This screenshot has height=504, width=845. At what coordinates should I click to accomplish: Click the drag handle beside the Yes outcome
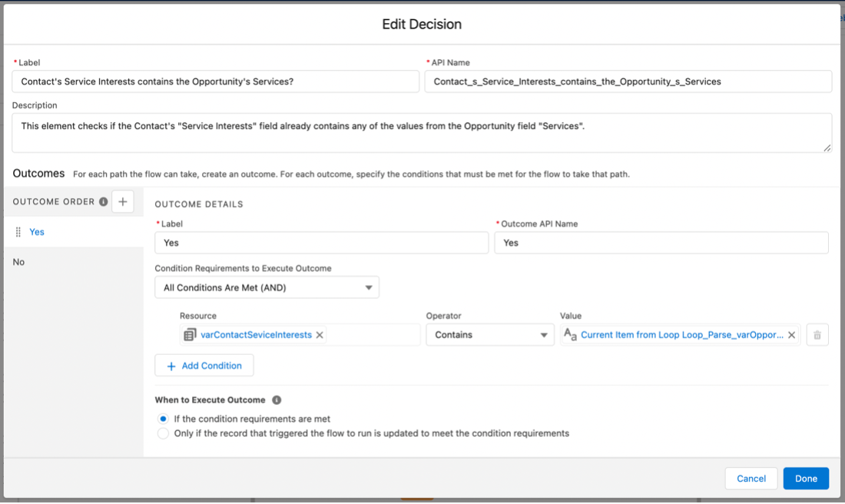click(17, 231)
